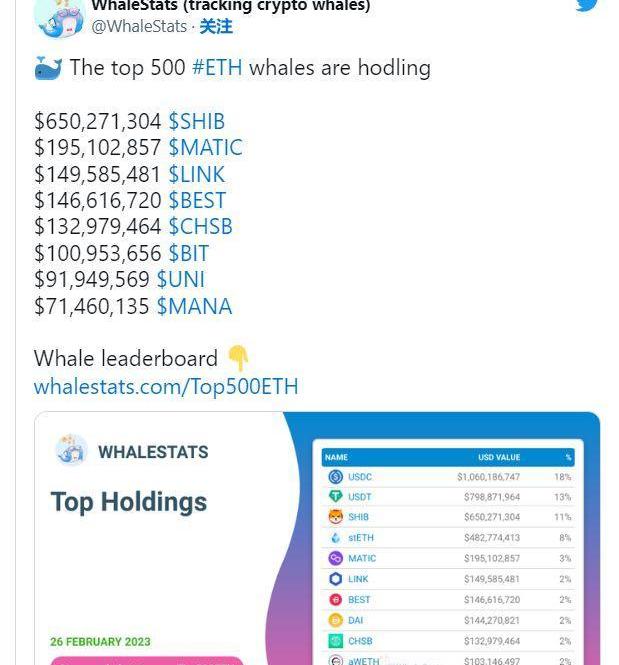This screenshot has width=619, height=665.
Task: Click the USDT Tether coin icon
Action: 336,497
